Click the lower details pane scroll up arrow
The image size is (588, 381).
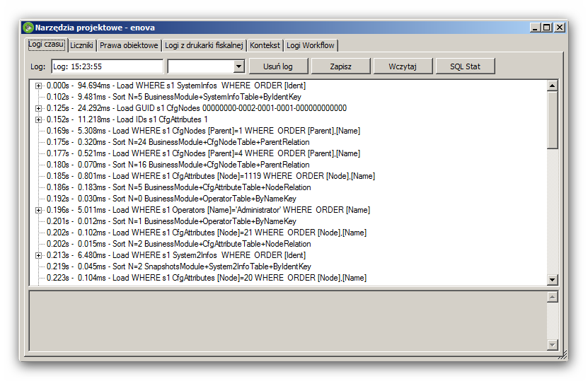pyautogui.click(x=552, y=297)
